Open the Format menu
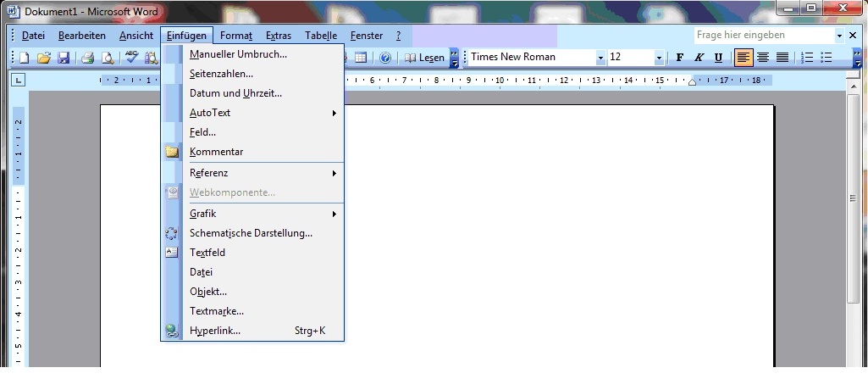The image size is (868, 390). click(236, 36)
